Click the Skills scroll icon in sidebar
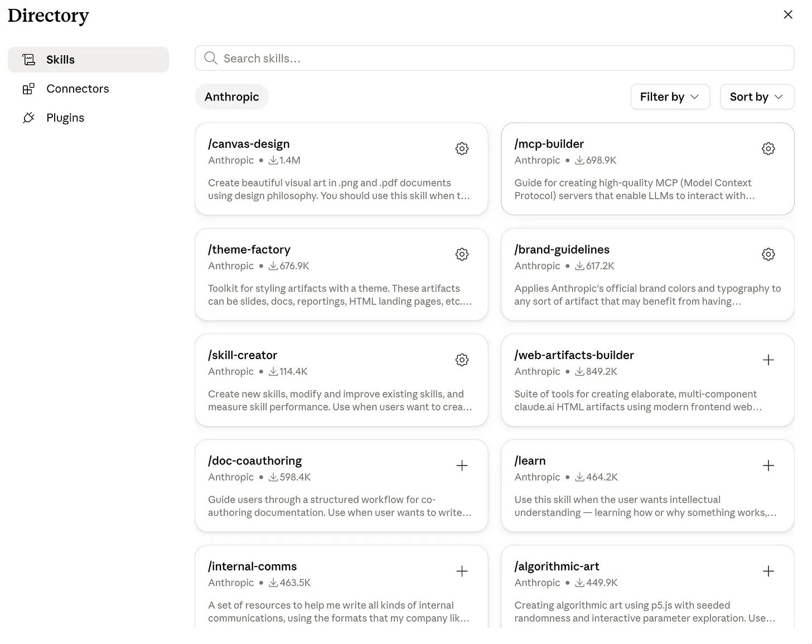This screenshot has width=812, height=644. pyautogui.click(x=28, y=60)
